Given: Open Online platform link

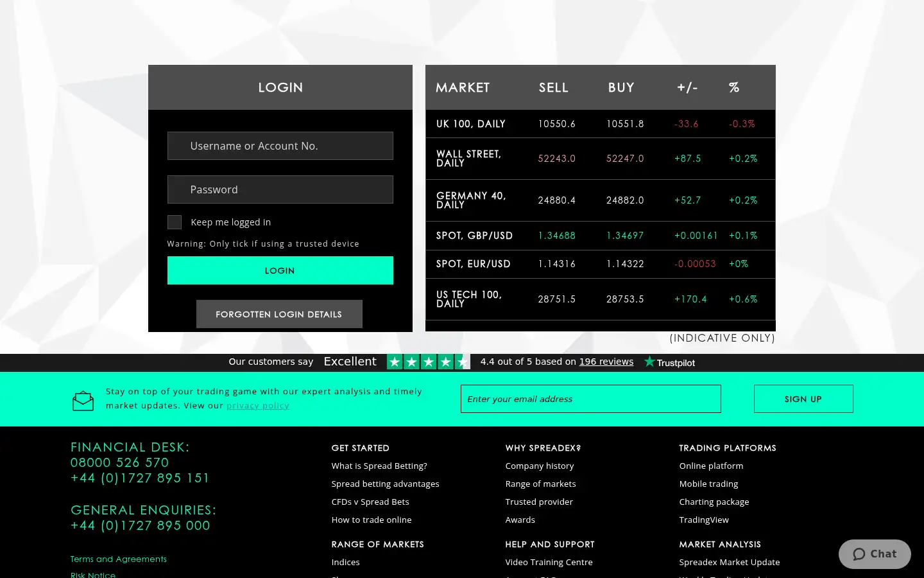Looking at the screenshot, I should click(712, 466).
